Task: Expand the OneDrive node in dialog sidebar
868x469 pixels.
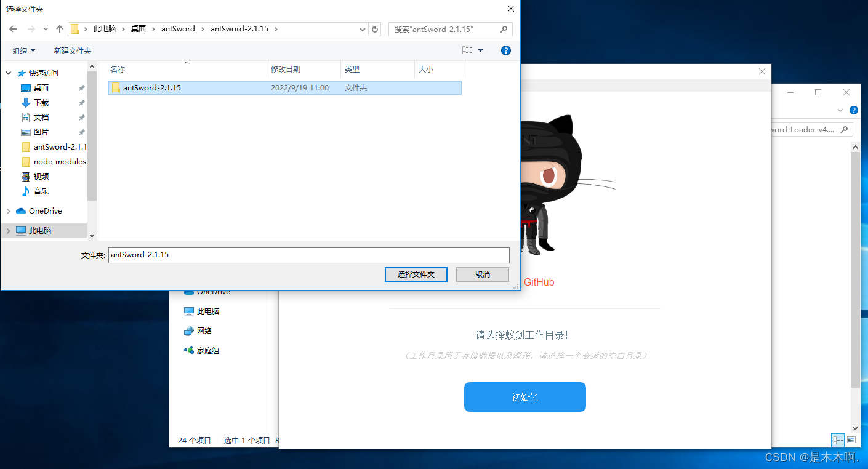Action: click(x=9, y=211)
